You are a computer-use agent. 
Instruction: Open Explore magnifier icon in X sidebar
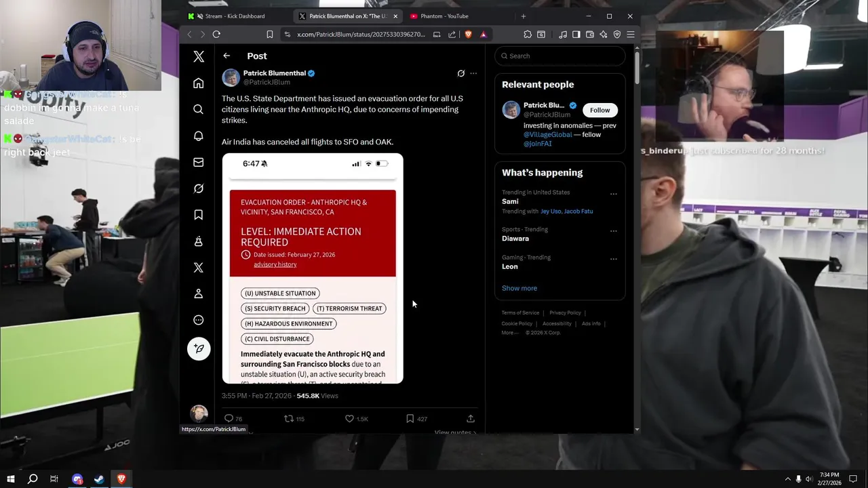pos(198,109)
